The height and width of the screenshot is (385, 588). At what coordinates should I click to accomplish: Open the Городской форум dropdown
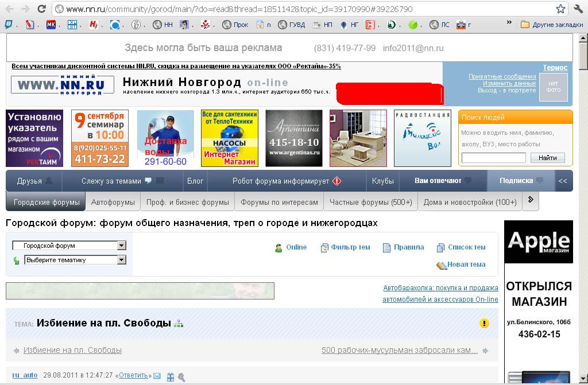click(x=69, y=246)
